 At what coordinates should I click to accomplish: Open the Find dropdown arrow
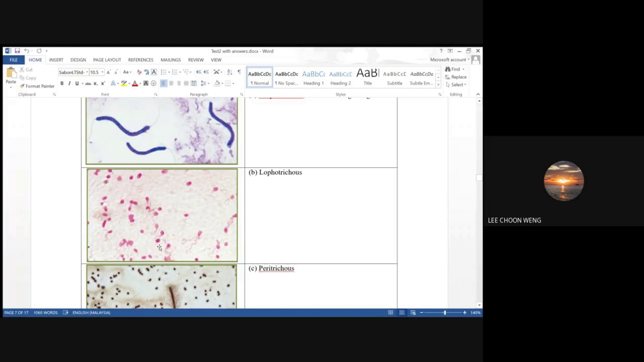[463, 69]
